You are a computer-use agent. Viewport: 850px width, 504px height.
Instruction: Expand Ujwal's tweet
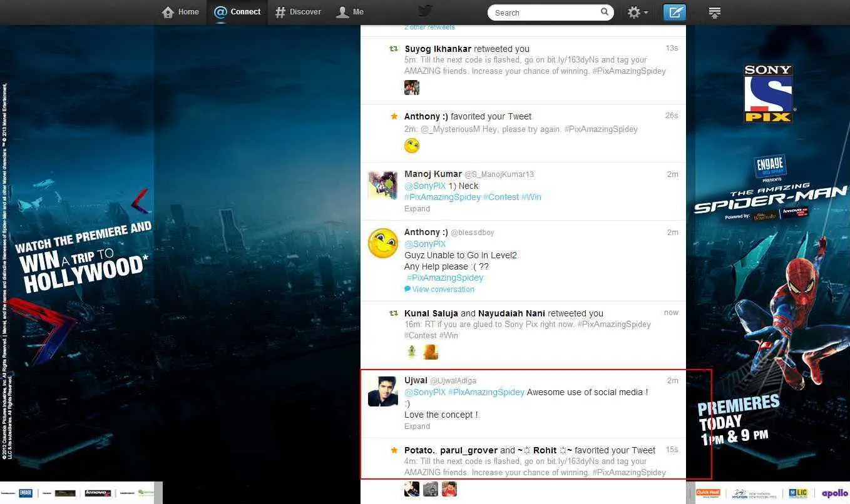(x=417, y=426)
